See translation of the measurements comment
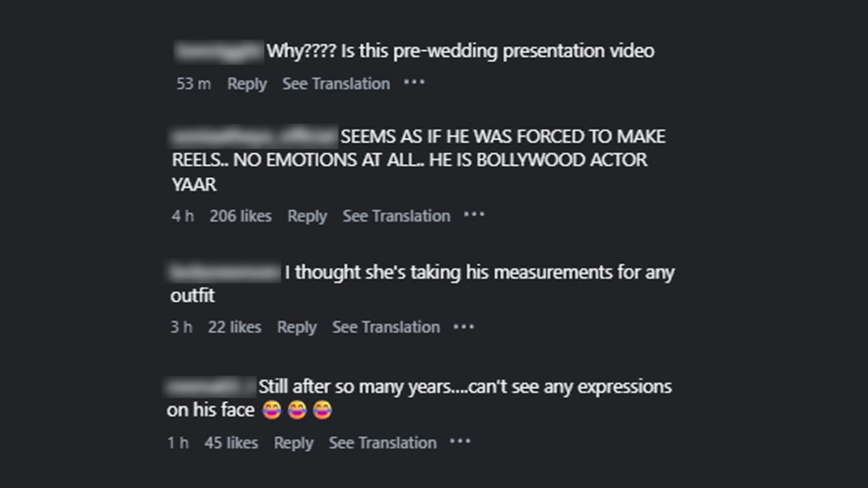The image size is (868, 488). (386, 328)
